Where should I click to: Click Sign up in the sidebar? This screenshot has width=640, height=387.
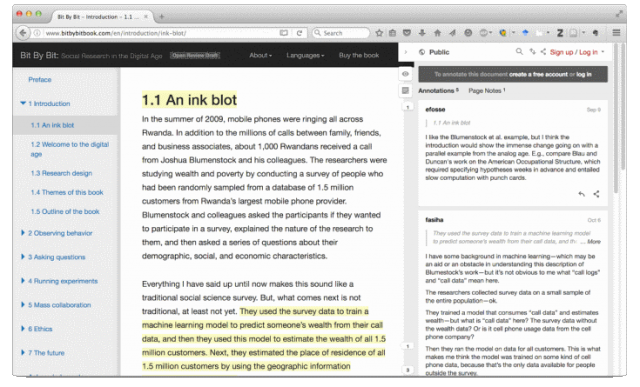tap(561, 52)
